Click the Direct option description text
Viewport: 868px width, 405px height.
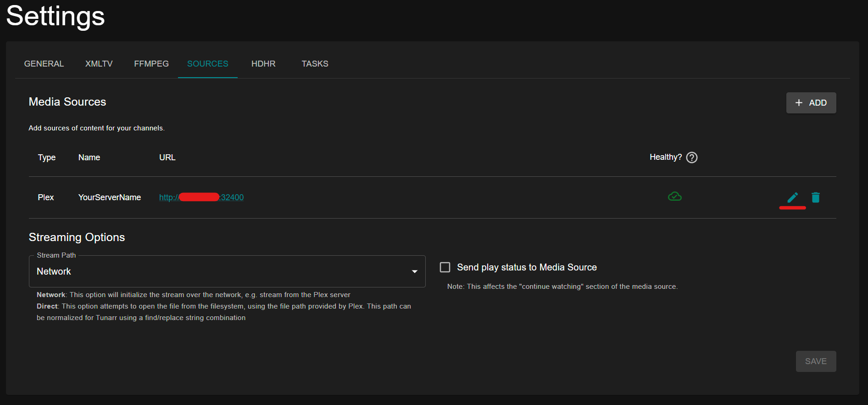click(x=224, y=312)
